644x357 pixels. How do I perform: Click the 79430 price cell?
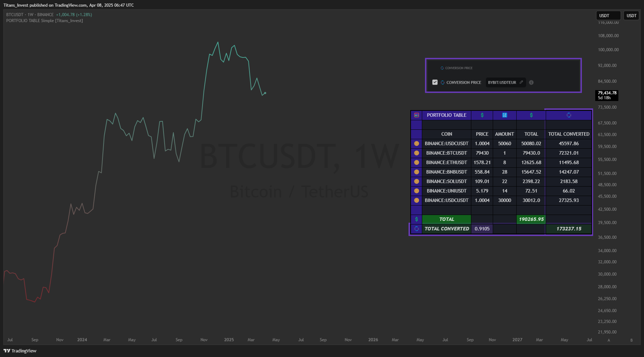point(482,153)
